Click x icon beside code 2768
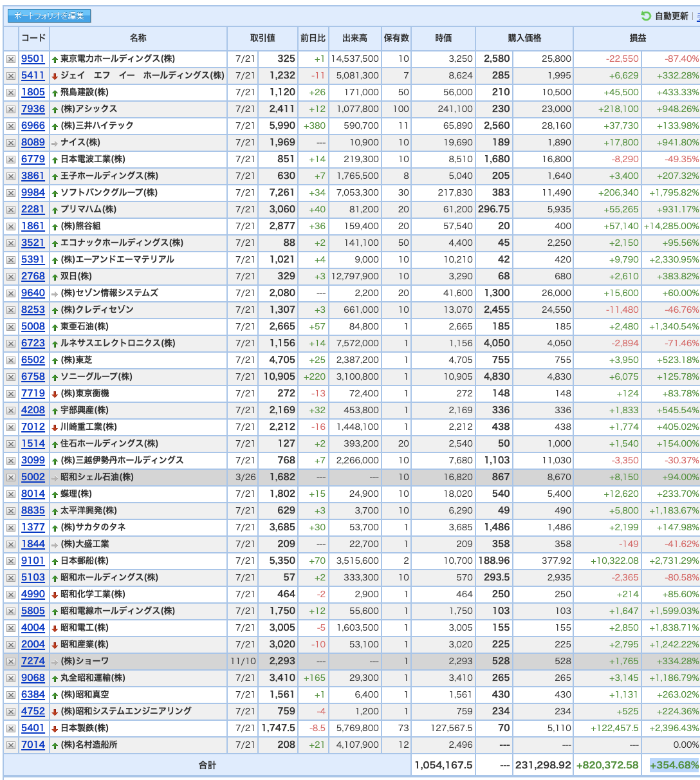Image resolution: width=700 pixels, height=780 pixels. tap(11, 277)
